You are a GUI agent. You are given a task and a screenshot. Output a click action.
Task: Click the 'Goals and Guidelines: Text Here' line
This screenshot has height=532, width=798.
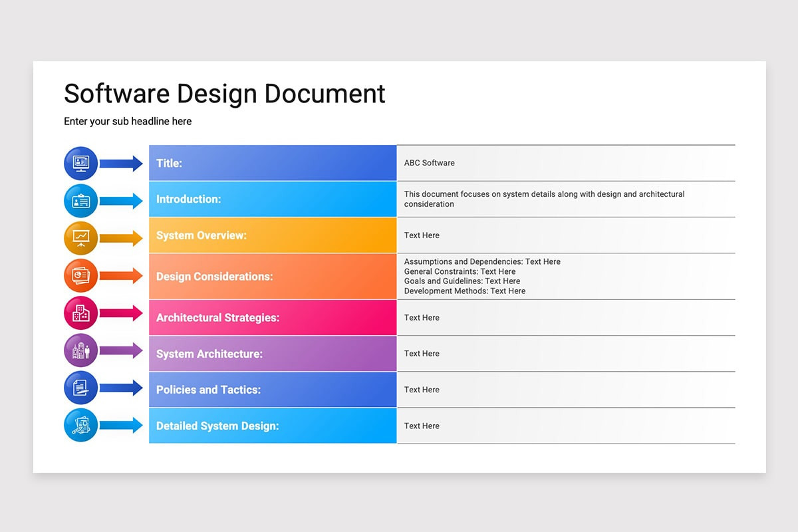[x=462, y=281]
